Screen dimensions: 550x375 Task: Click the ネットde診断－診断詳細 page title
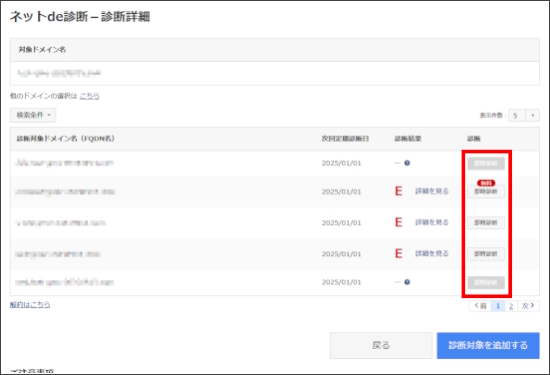point(80,16)
